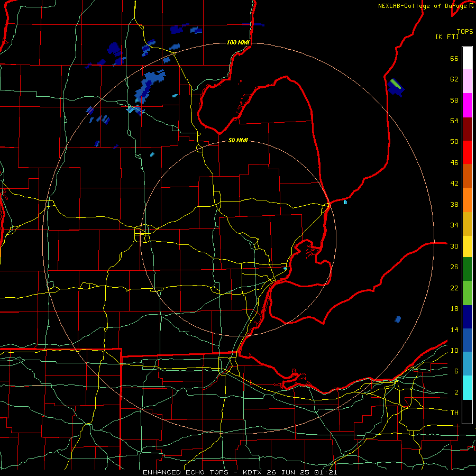
Task: Click the '14' scale label
Action: [x=454, y=329]
